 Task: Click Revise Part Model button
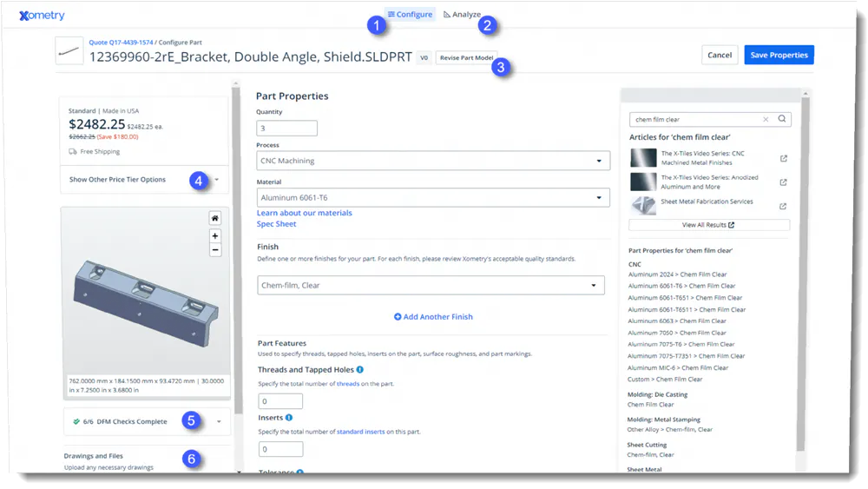[x=466, y=57]
